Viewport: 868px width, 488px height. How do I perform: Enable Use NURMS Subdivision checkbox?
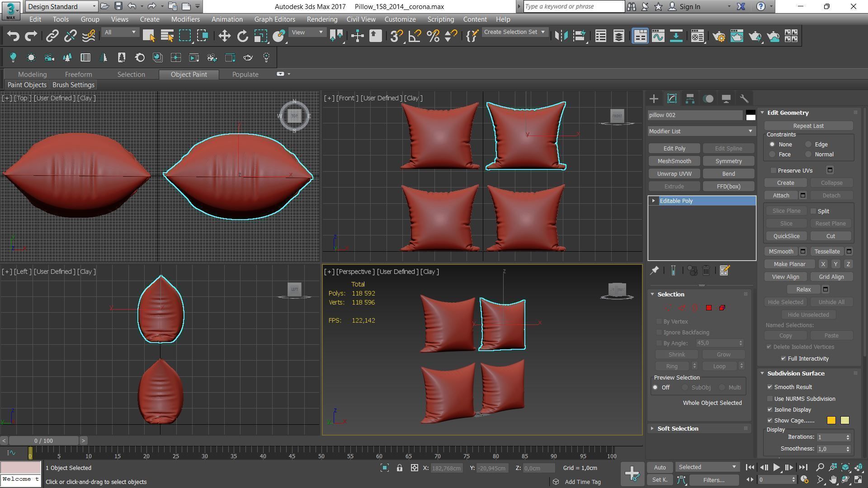point(770,399)
